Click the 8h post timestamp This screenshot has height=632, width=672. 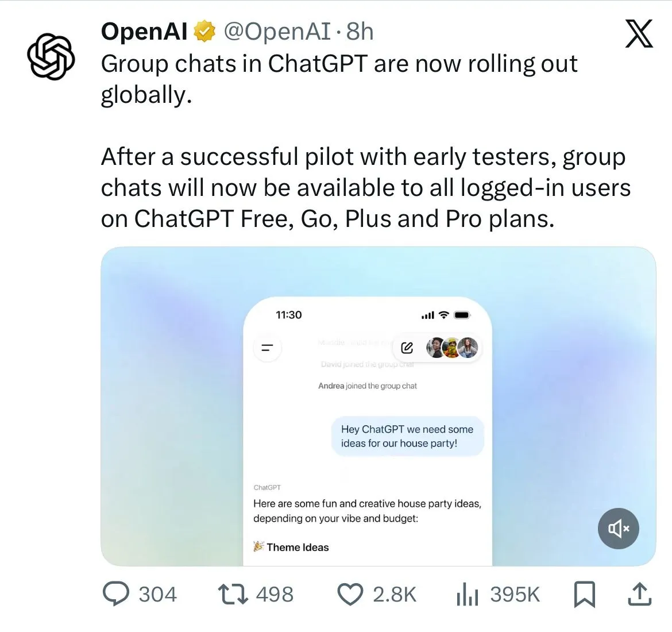coord(360,32)
